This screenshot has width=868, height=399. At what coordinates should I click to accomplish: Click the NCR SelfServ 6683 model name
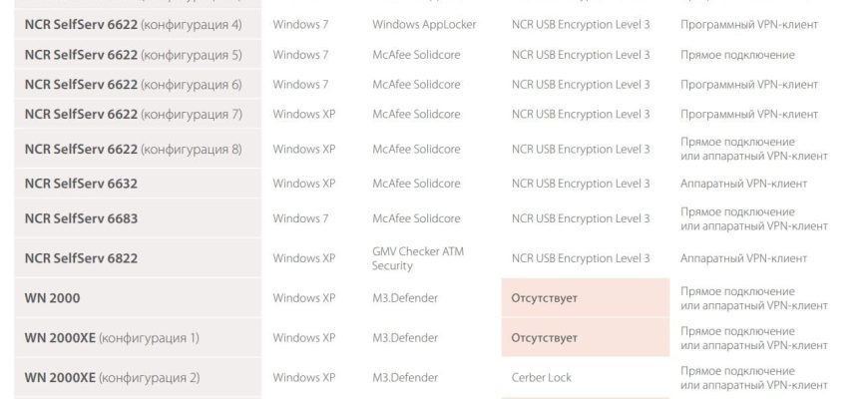click(x=81, y=218)
